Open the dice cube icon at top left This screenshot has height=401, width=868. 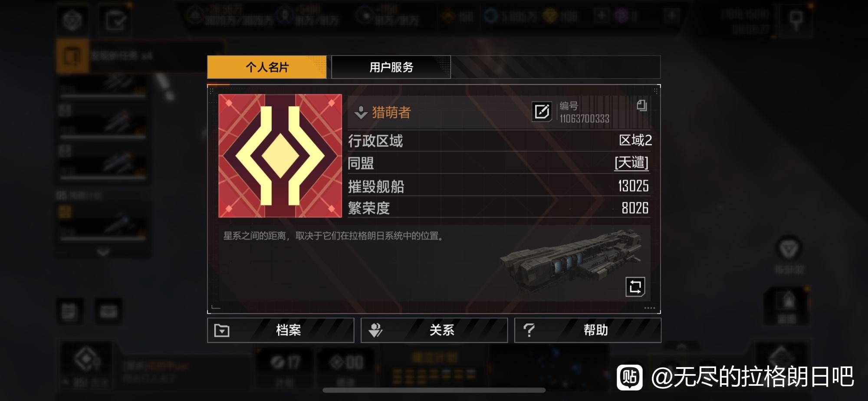coord(72,20)
